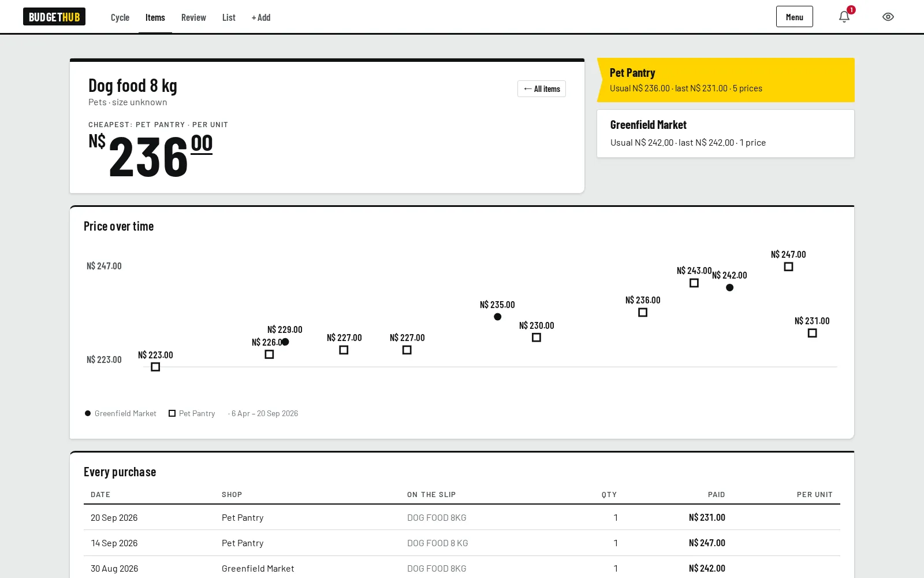Click the N$ 242.00 dot marker
Image resolution: width=924 pixels, height=578 pixels.
pos(730,287)
